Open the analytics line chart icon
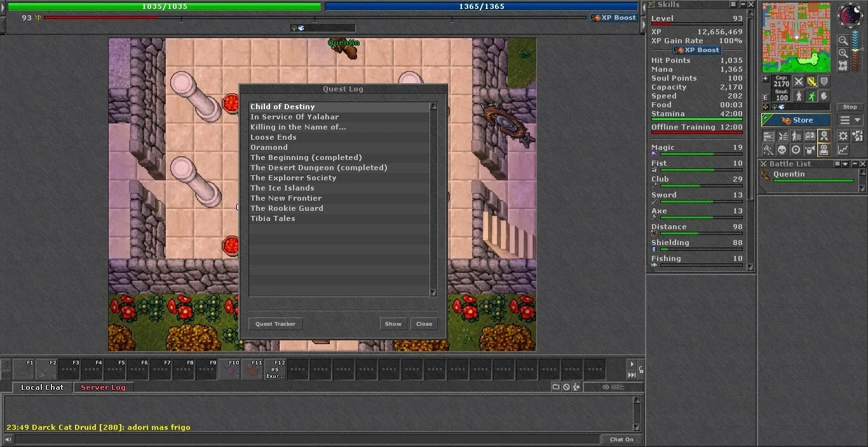The image size is (868, 447). (843, 149)
